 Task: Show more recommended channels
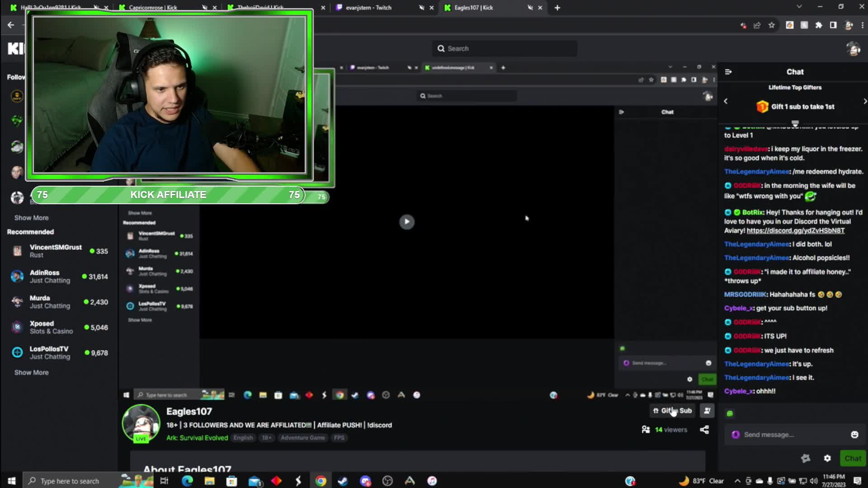point(31,372)
